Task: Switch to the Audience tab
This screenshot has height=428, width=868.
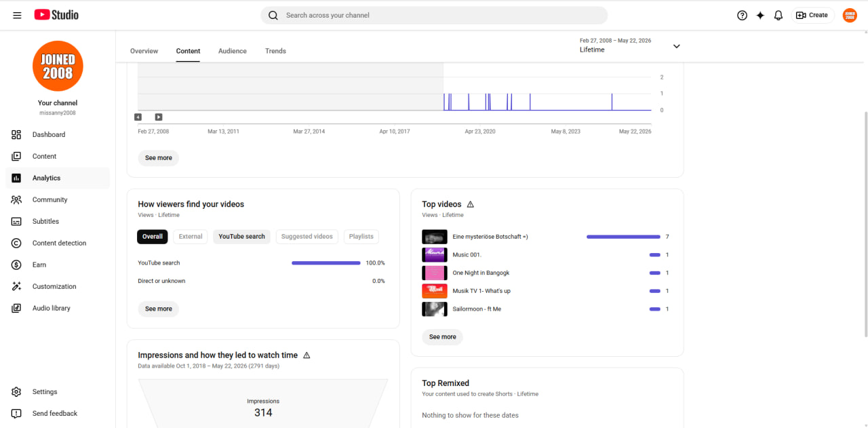Action: pyautogui.click(x=233, y=51)
